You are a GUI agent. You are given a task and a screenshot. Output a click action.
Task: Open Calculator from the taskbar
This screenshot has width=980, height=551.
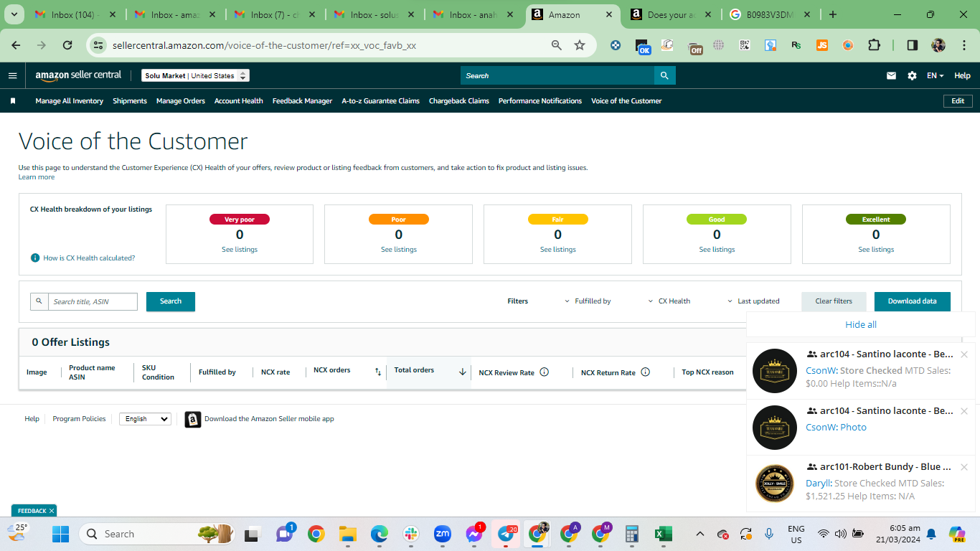click(631, 534)
